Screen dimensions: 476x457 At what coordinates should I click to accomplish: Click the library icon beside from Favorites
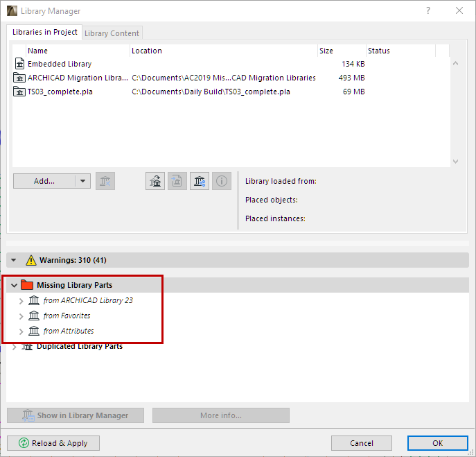click(x=34, y=316)
